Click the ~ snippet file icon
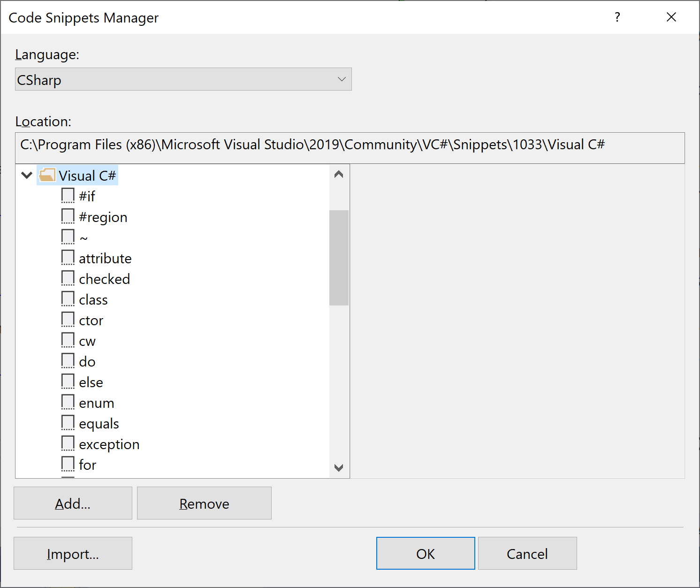 [68, 237]
